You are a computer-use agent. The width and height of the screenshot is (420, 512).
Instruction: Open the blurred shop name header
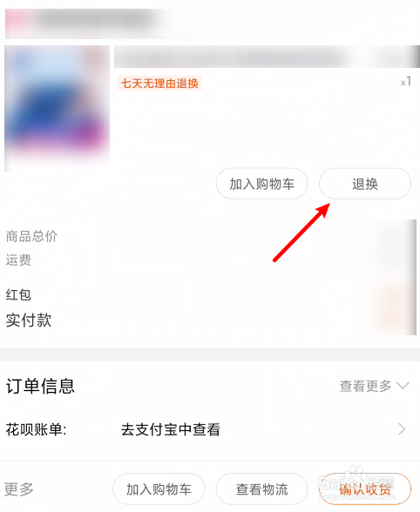tap(98, 24)
